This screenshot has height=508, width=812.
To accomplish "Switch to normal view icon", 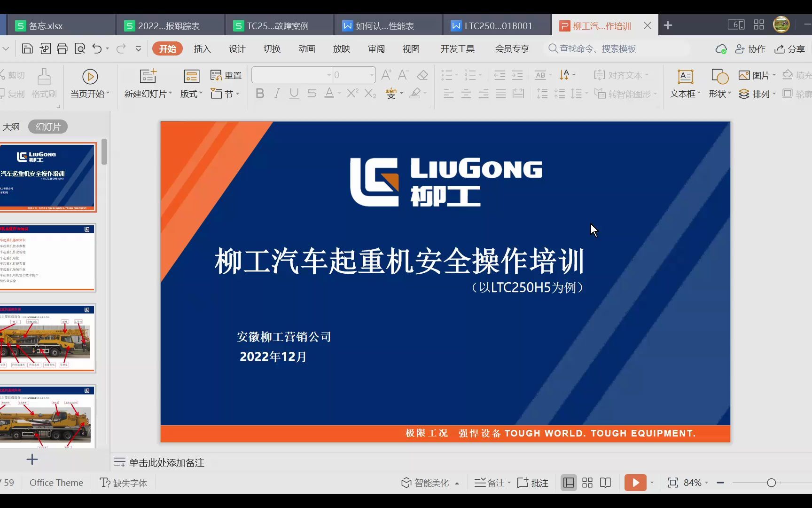I will pos(569,483).
